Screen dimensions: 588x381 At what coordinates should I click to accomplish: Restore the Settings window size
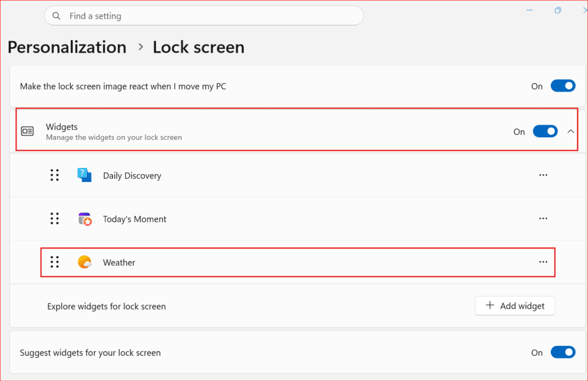[558, 10]
